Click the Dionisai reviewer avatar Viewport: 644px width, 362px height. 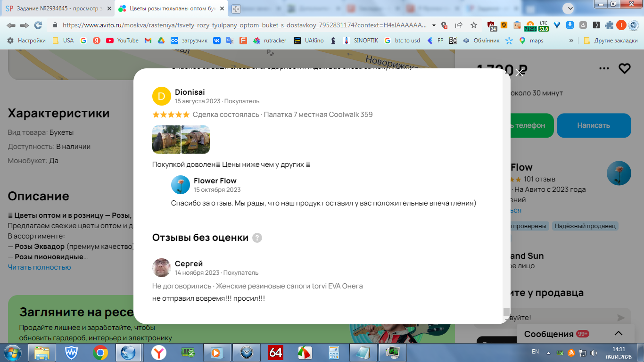tap(161, 96)
